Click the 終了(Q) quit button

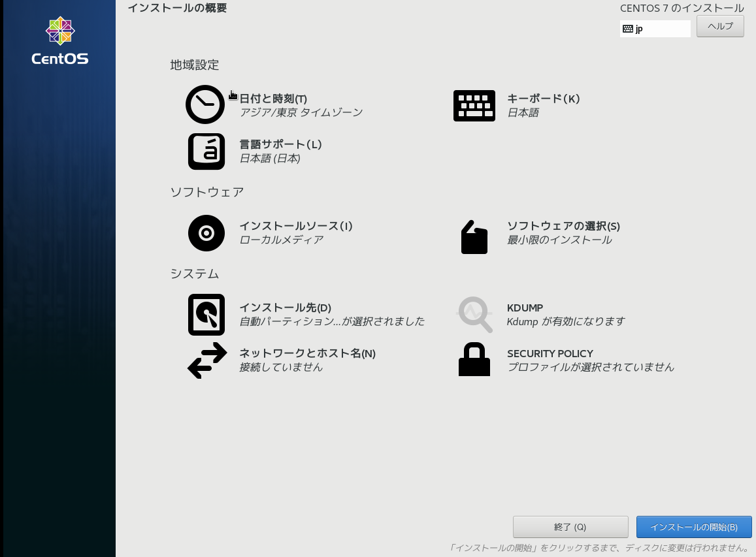(570, 527)
